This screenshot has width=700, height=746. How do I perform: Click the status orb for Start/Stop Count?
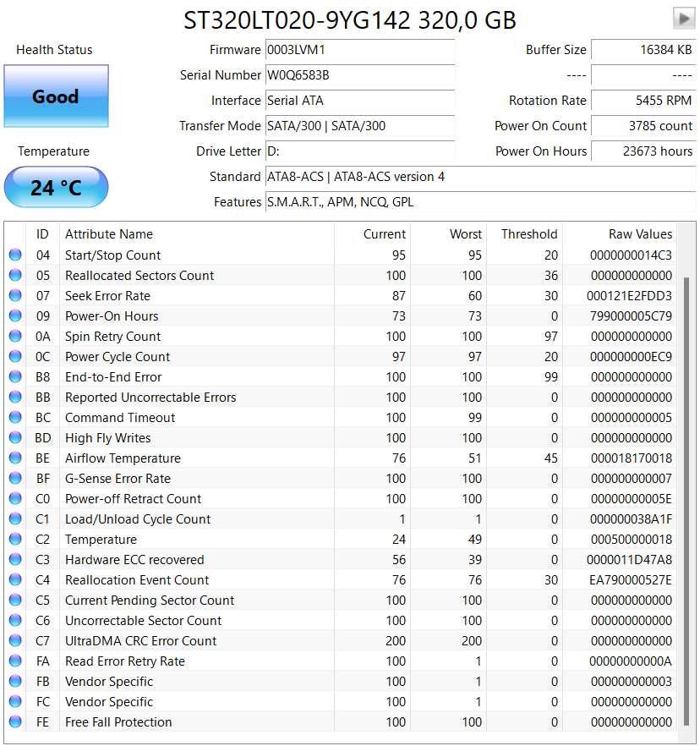click(15, 255)
